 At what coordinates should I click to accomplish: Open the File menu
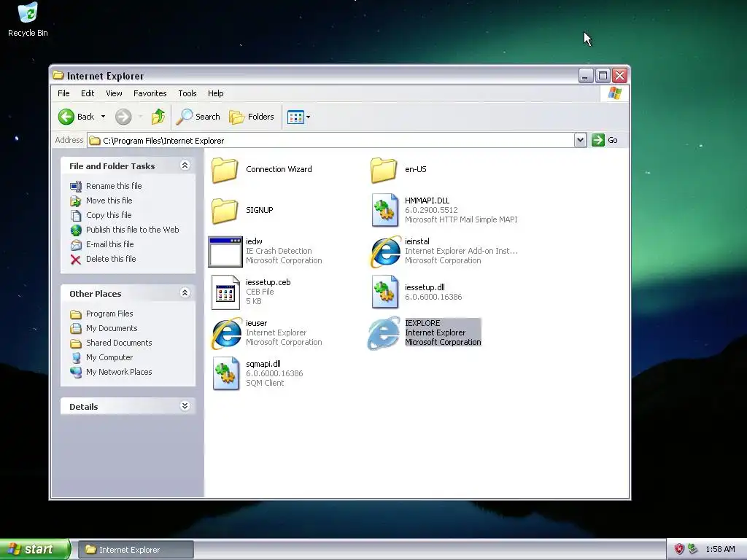63,93
